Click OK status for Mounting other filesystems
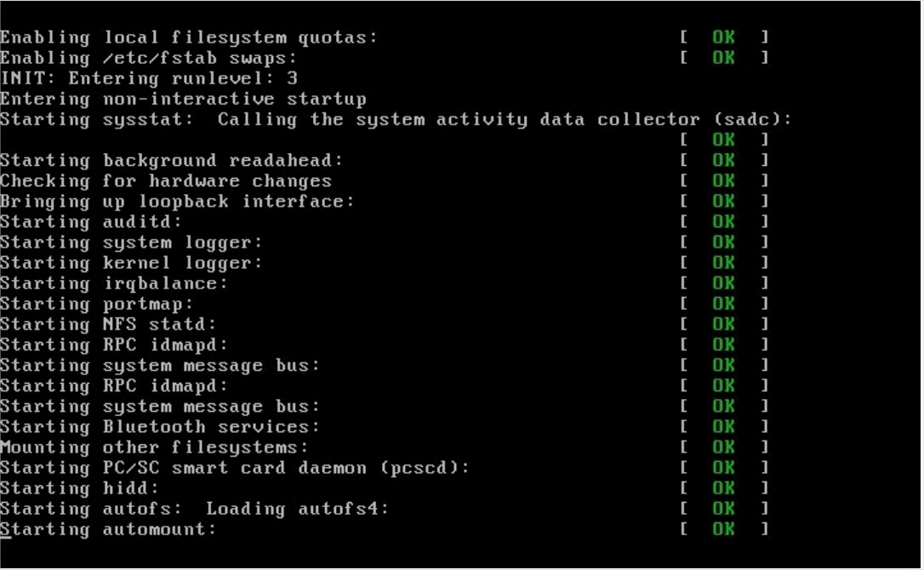Screen dimensions: 924x570 [724, 447]
